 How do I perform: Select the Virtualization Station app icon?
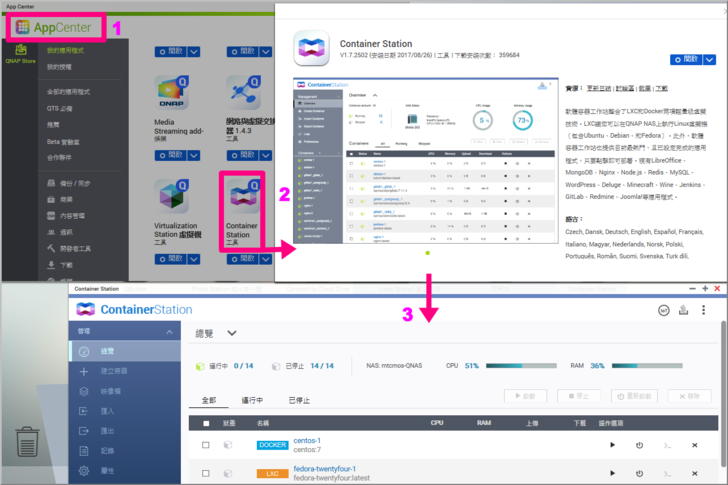(171, 196)
